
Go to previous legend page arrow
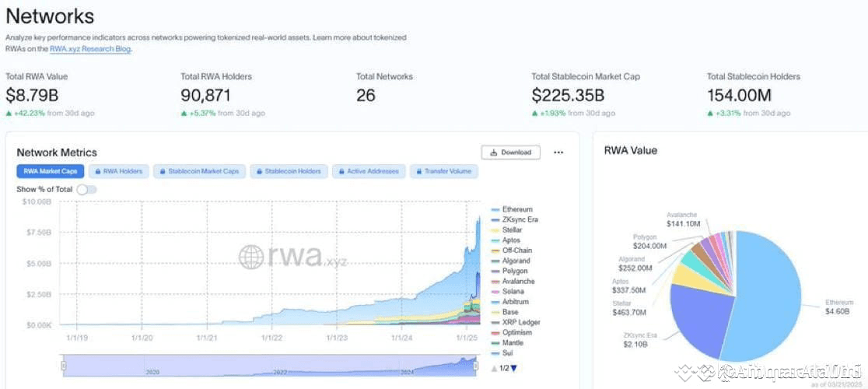[x=495, y=368]
